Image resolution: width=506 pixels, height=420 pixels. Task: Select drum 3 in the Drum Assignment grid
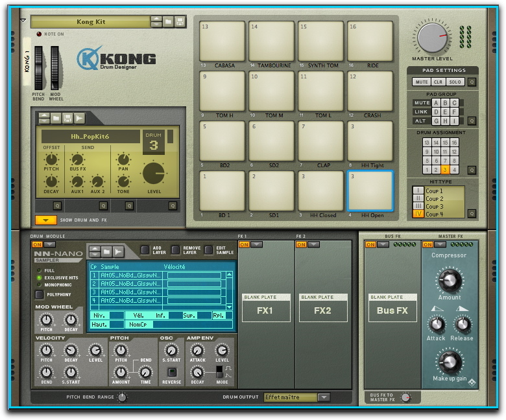[445, 170]
